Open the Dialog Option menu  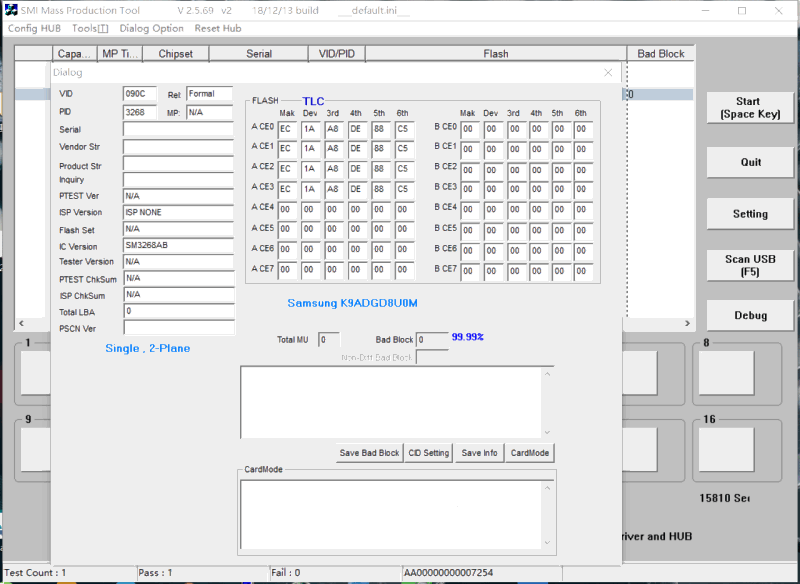pyautogui.click(x=151, y=28)
